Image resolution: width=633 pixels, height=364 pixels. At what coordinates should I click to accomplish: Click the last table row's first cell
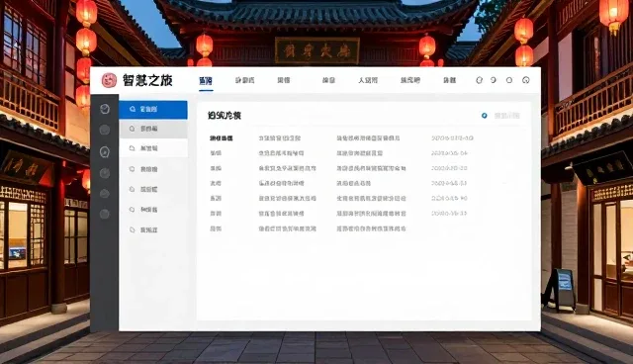[216, 228]
